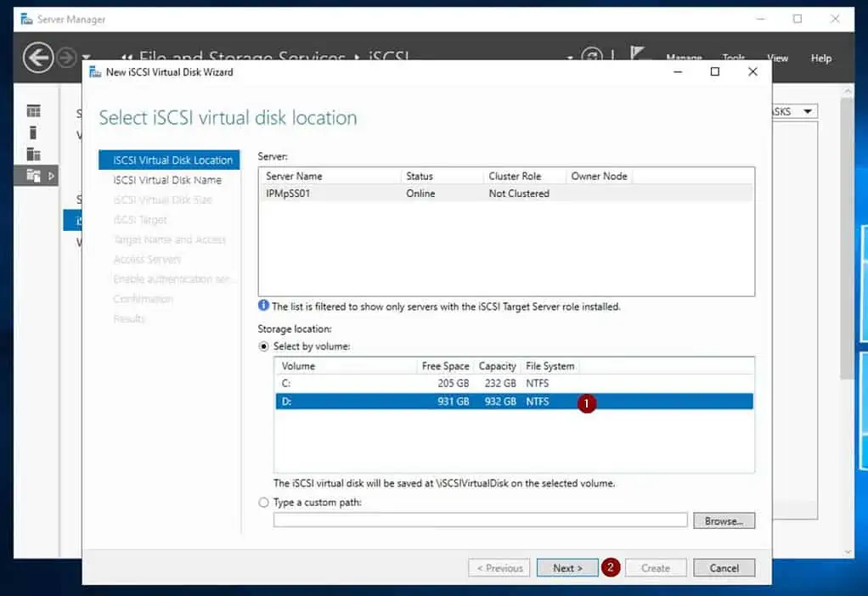Sort volumes by Capacity
Image resolution: width=868 pixels, height=596 pixels.
[497, 366]
